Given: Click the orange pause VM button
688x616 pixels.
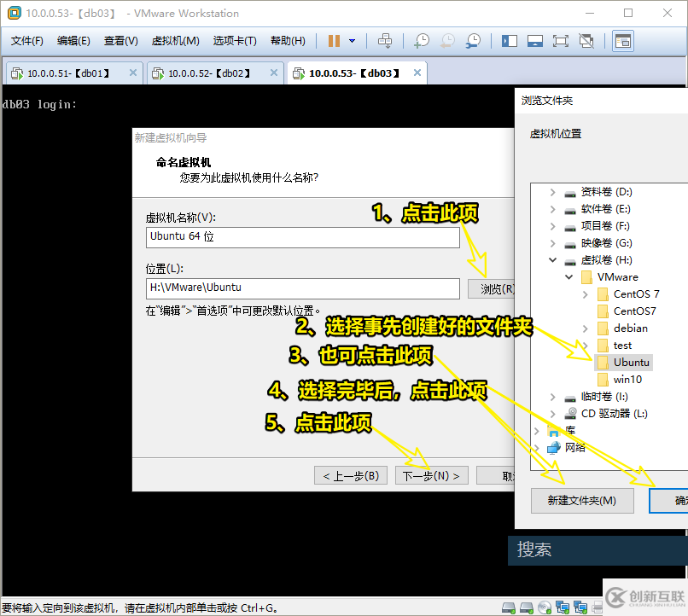Looking at the screenshot, I should pos(334,41).
